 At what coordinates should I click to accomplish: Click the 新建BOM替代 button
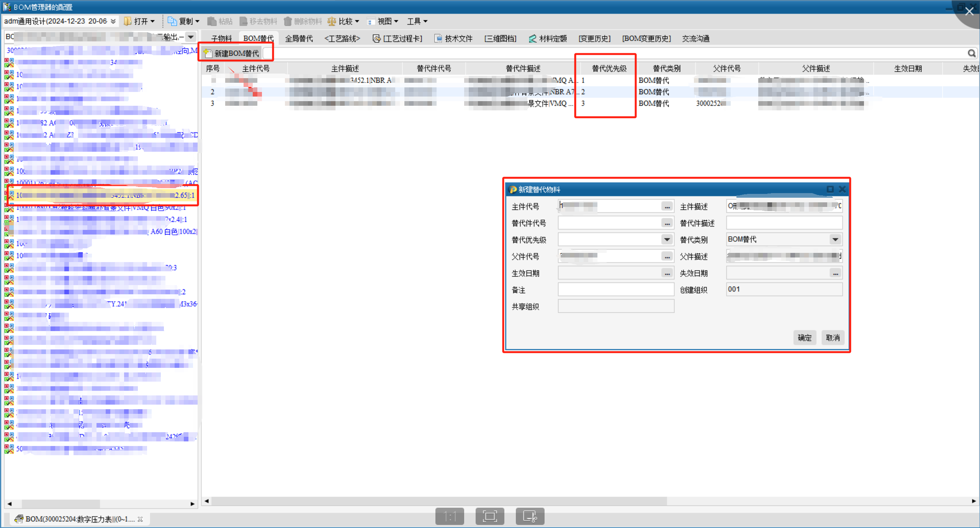click(232, 53)
